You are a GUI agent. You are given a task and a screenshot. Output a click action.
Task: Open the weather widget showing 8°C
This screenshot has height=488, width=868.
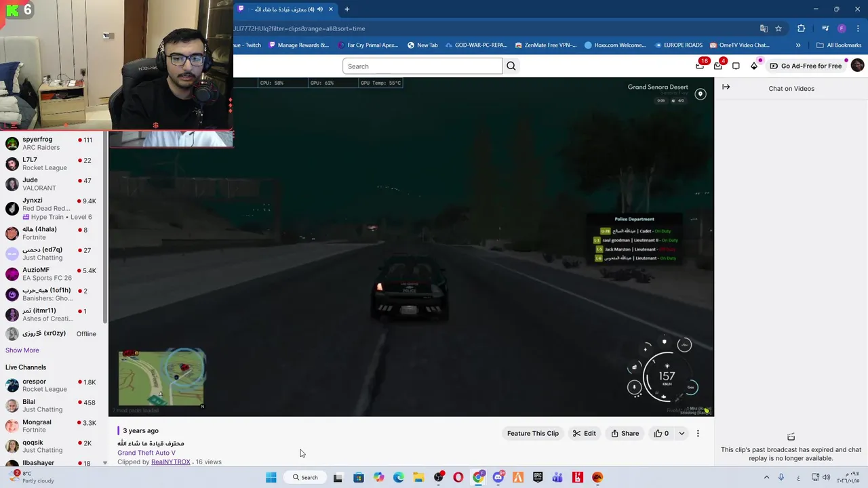coord(31,477)
